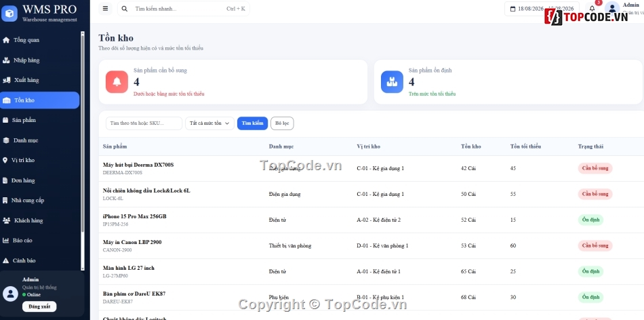644x320 pixels.
Task: Click the Trạng thái column header
Action: pos(590,146)
